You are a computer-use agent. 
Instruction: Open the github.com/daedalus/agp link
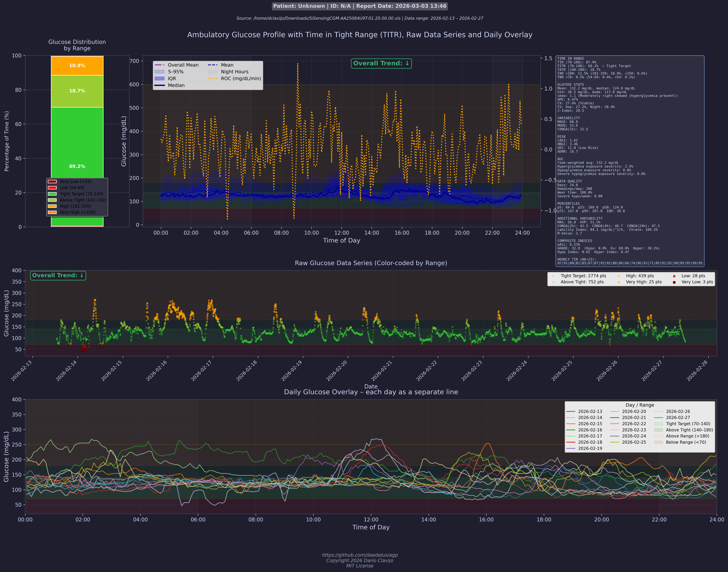point(360,555)
